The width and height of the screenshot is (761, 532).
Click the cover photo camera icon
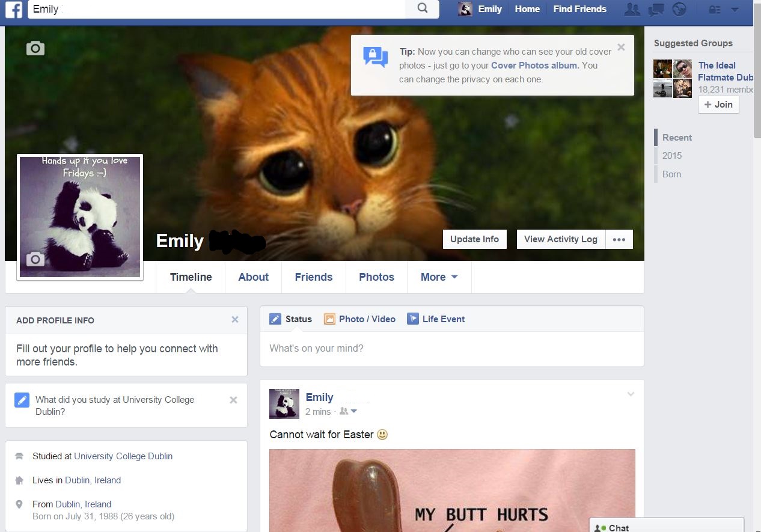[35, 48]
